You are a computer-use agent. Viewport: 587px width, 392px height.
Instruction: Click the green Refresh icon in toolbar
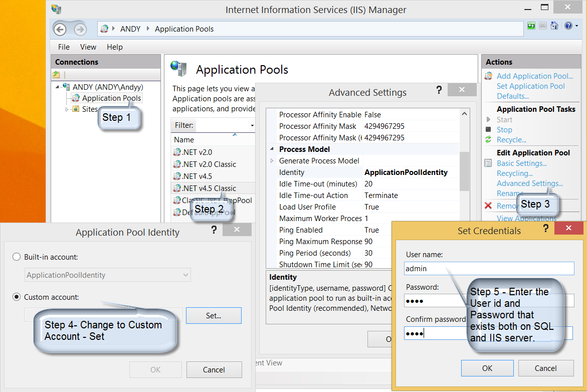coord(531,26)
